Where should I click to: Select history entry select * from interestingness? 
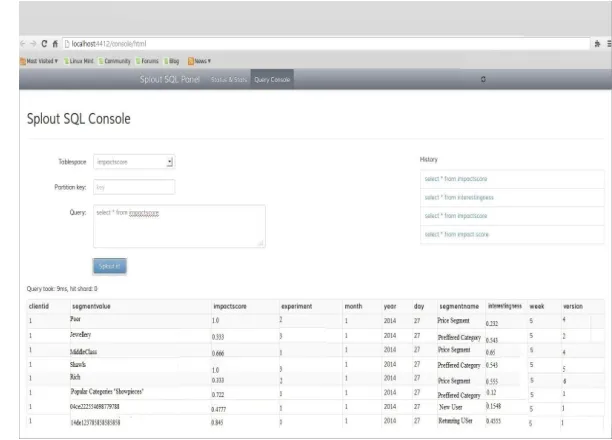coord(512,198)
